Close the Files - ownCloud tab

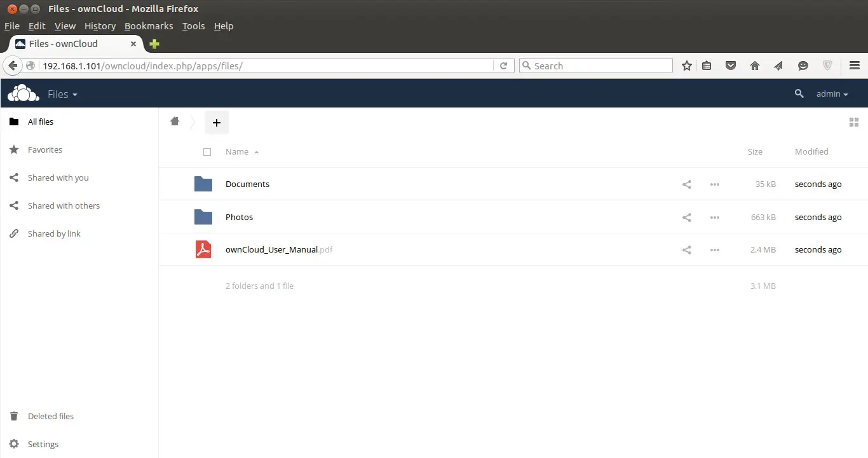pyautogui.click(x=133, y=44)
